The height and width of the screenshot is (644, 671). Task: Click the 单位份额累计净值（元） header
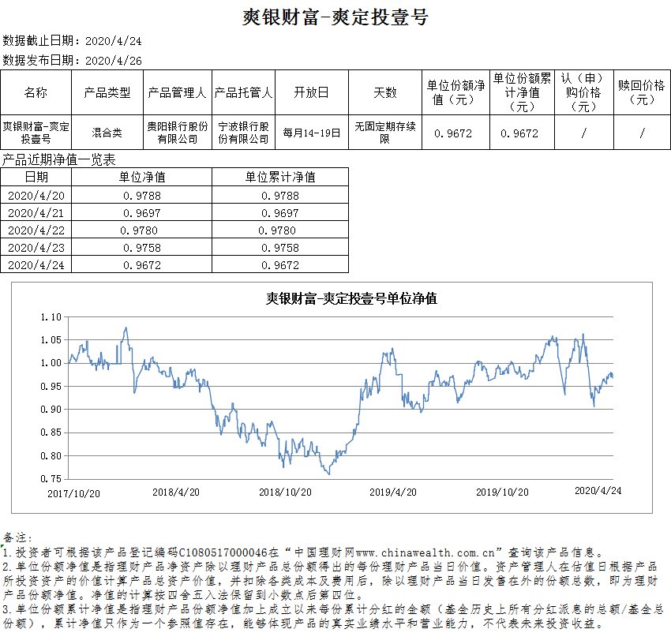pos(522,92)
